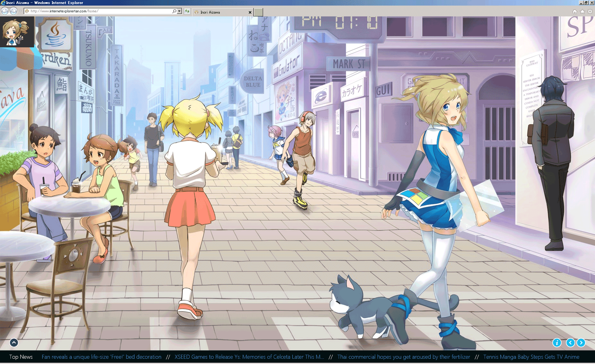Go to next slide arrow

point(581,343)
